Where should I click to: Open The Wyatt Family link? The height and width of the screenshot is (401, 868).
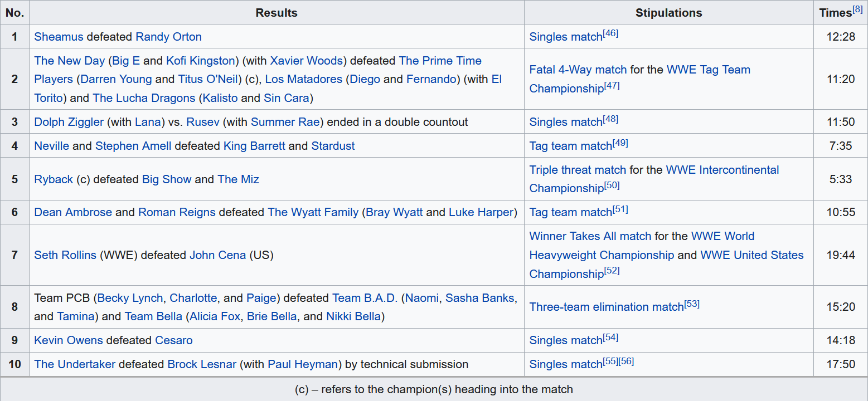(313, 212)
